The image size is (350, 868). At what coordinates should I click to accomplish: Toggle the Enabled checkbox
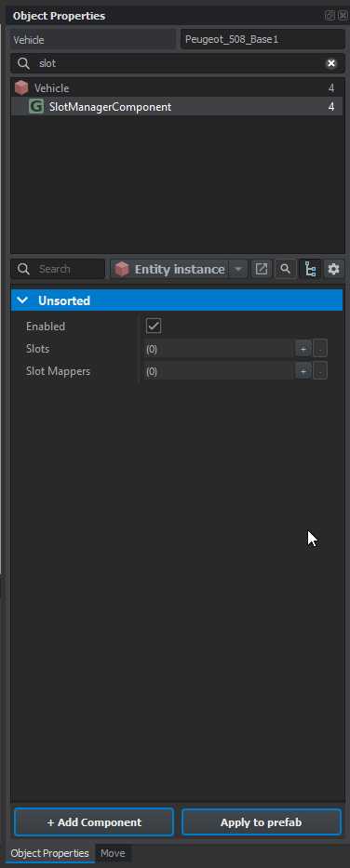154,326
